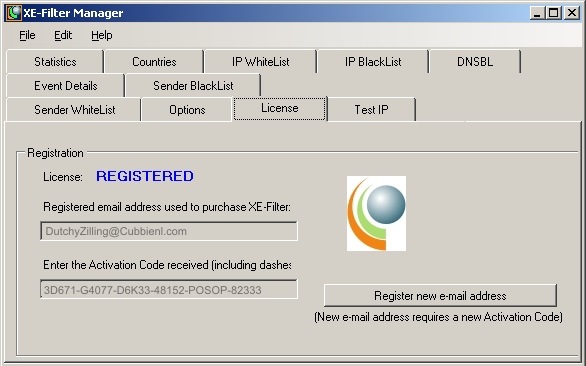The width and height of the screenshot is (586, 366).
Task: Click the XE-Filter Manager title bar icon
Action: (14, 13)
